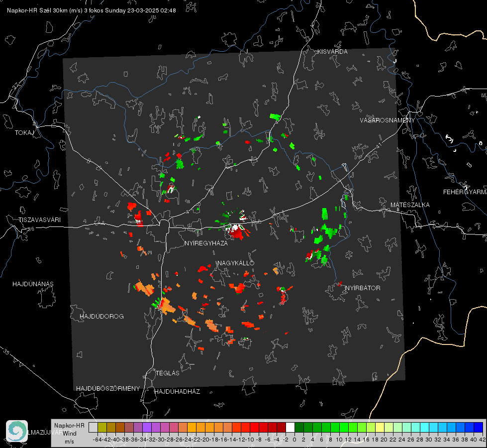
Task: Pick the brown swatch between -40 and -38
Action: click(x=120, y=427)
